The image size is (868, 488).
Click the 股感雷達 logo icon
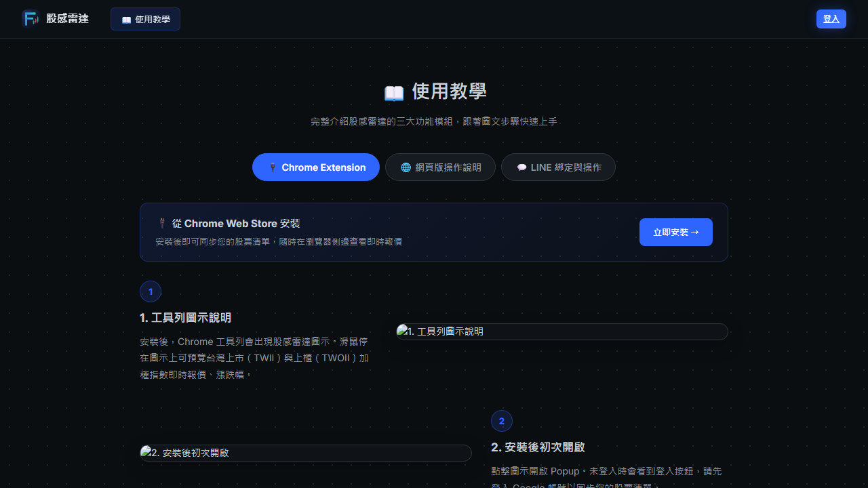click(x=31, y=18)
